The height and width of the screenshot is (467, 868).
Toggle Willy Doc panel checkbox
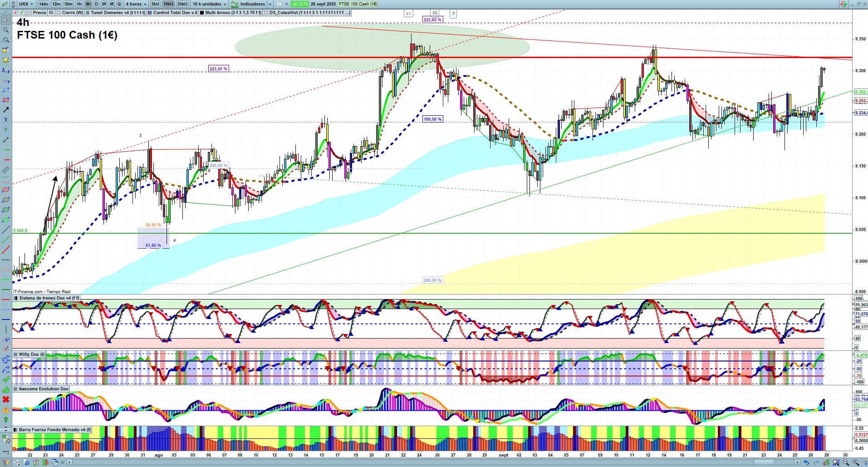pyautogui.click(x=16, y=354)
